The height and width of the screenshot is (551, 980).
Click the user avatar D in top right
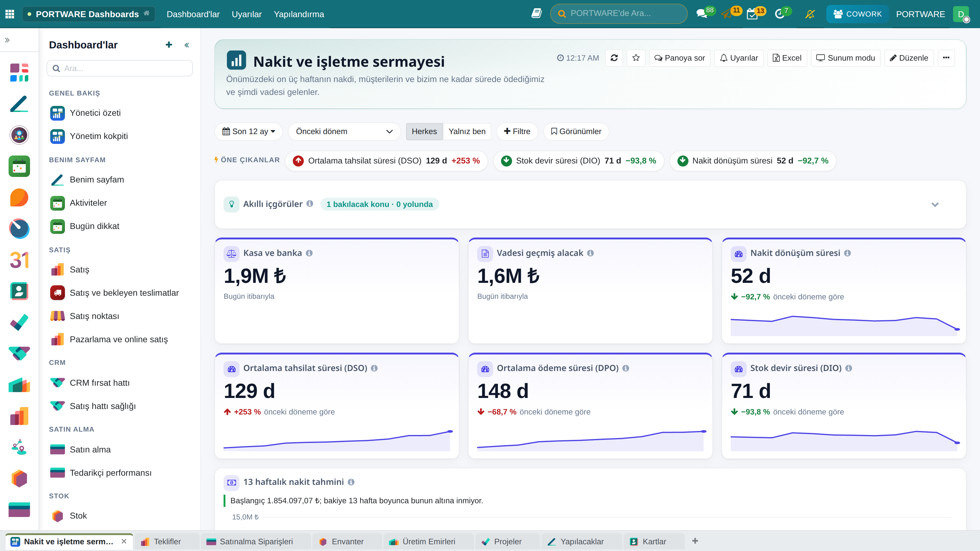coord(961,14)
